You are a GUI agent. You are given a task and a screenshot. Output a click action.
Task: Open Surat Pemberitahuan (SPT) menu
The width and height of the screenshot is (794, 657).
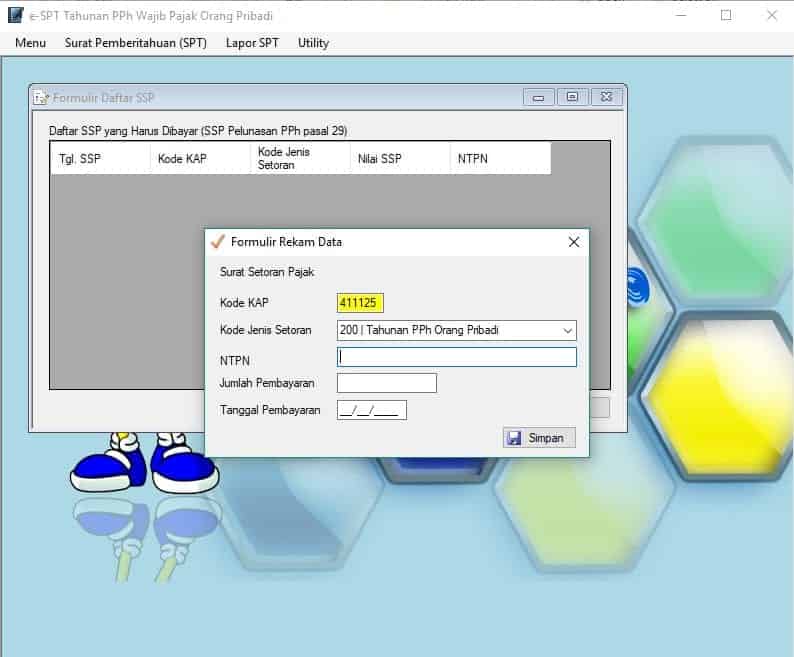click(x=136, y=43)
